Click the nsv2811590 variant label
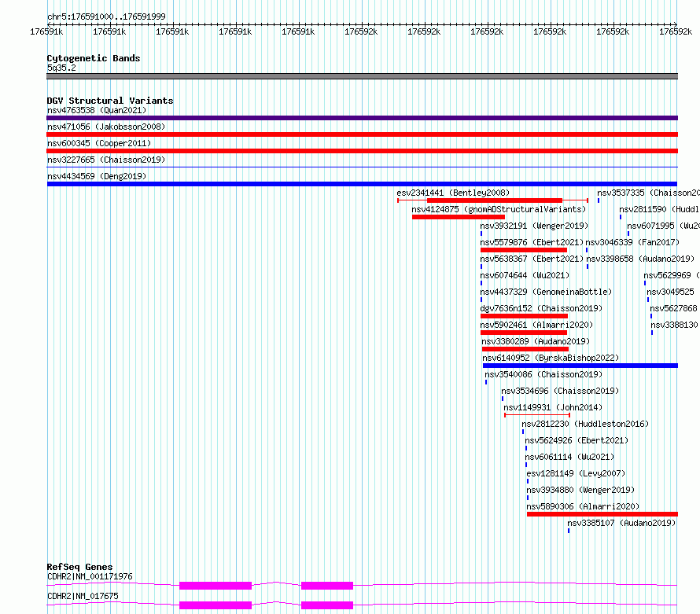 (659, 209)
